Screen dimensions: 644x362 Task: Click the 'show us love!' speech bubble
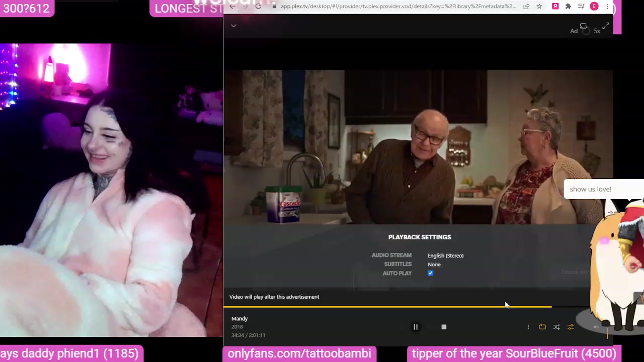click(604, 189)
